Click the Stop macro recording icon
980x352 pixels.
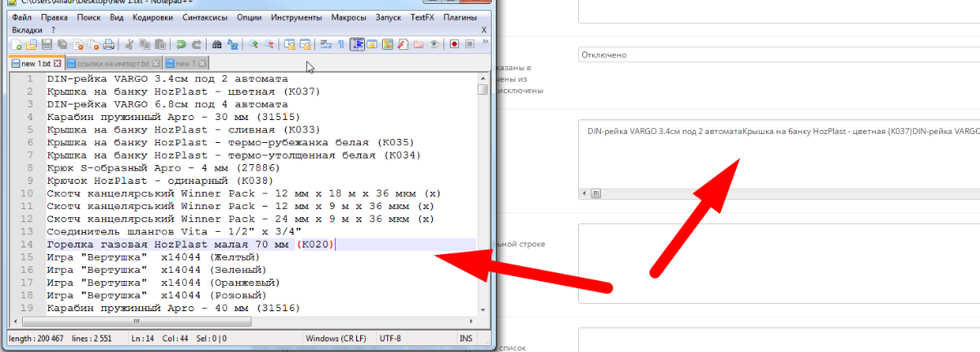(470, 44)
